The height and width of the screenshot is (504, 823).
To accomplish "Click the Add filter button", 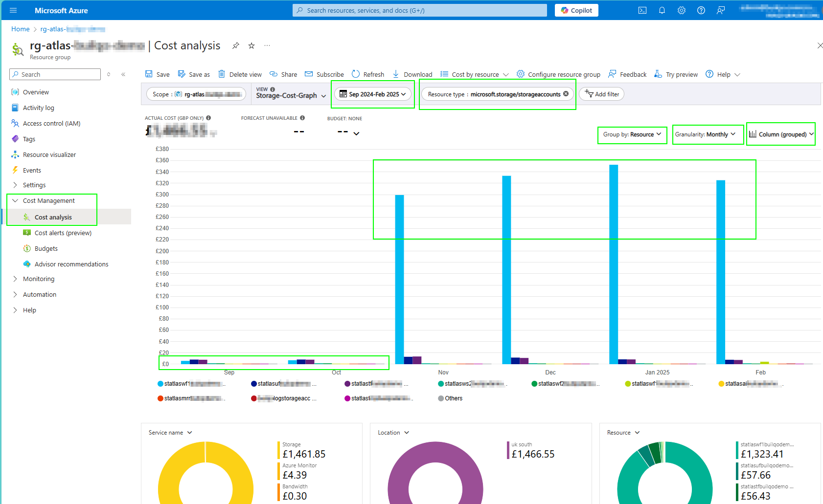I will [601, 94].
